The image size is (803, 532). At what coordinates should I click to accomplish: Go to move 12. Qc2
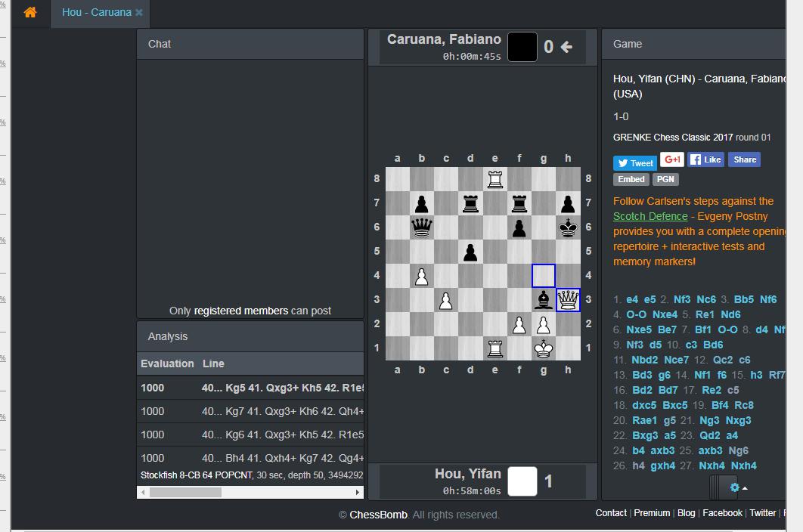(x=723, y=360)
